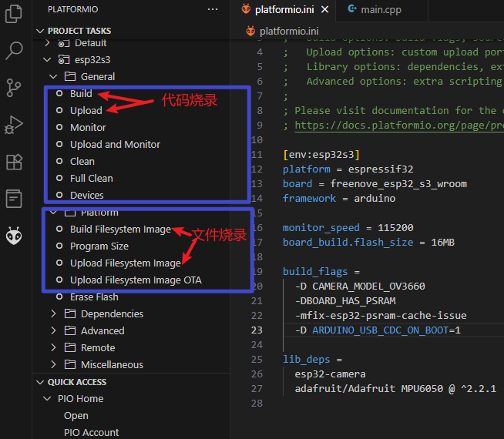Run Upload Filesystem Image OTA task
This screenshot has height=439, width=504.
pyautogui.click(x=136, y=280)
